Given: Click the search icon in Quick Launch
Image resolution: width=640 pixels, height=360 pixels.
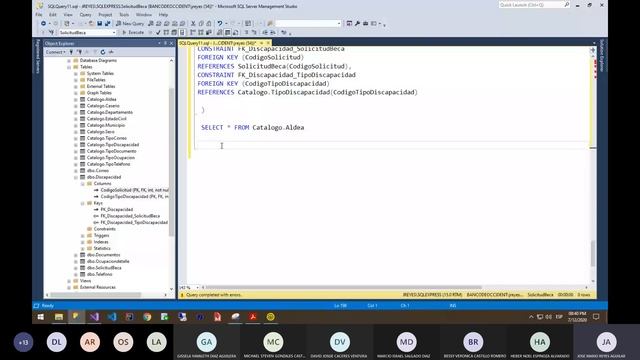Looking at the screenshot, I should click(567, 5).
